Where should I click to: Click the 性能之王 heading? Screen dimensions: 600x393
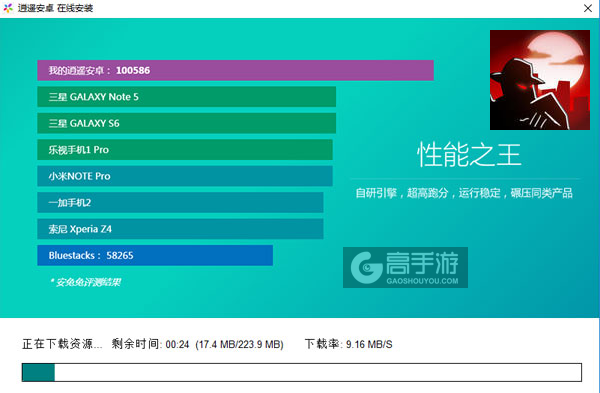click(x=469, y=155)
